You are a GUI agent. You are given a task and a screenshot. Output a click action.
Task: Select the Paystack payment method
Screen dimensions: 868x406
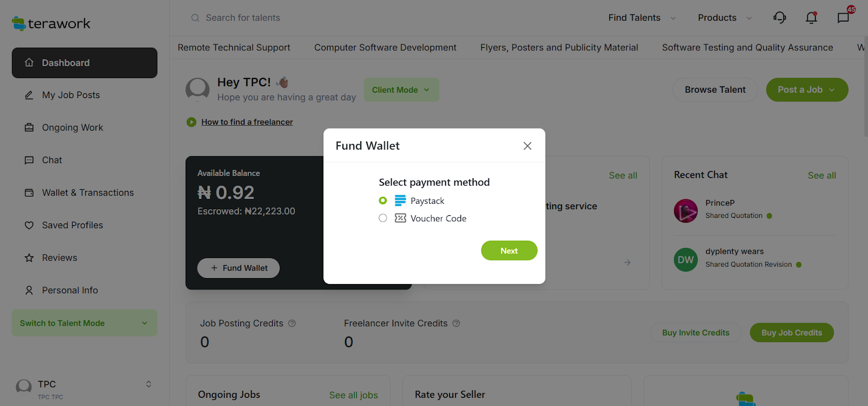pyautogui.click(x=383, y=201)
